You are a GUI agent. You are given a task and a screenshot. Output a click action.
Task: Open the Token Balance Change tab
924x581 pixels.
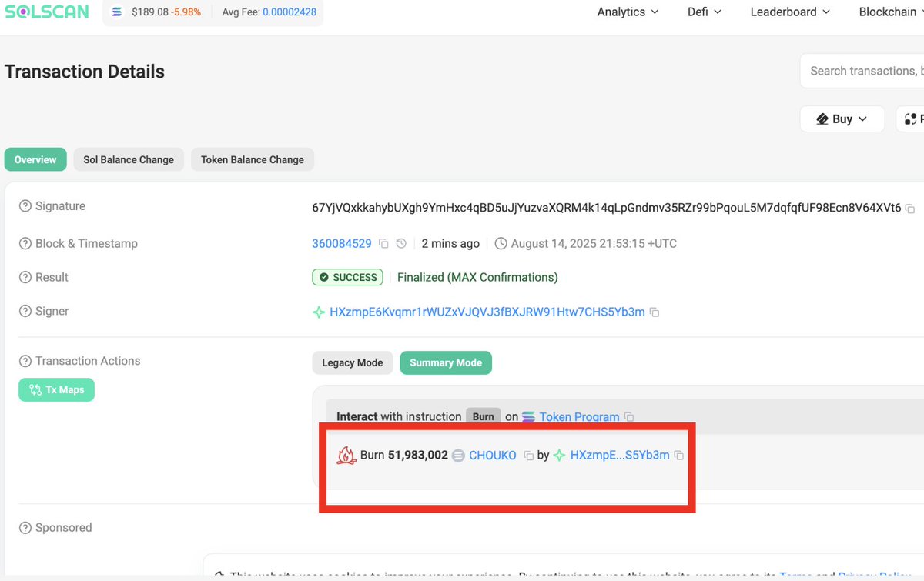pyautogui.click(x=253, y=159)
